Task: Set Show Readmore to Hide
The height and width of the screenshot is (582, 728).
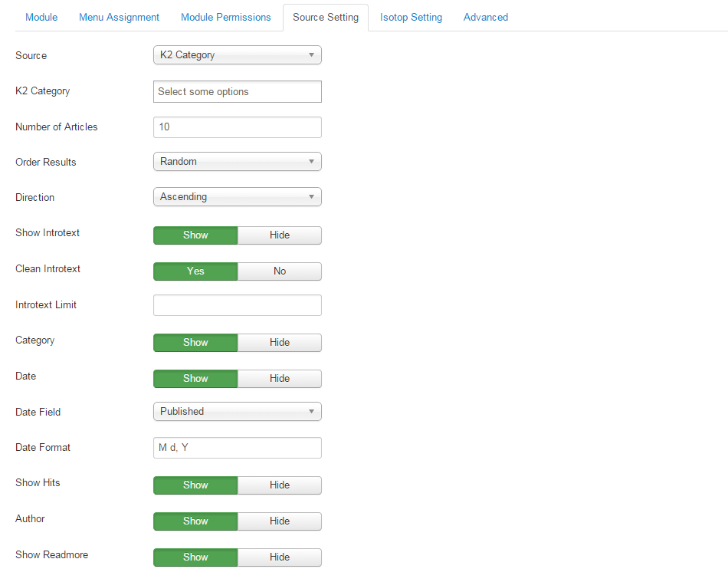Action: pyautogui.click(x=280, y=557)
